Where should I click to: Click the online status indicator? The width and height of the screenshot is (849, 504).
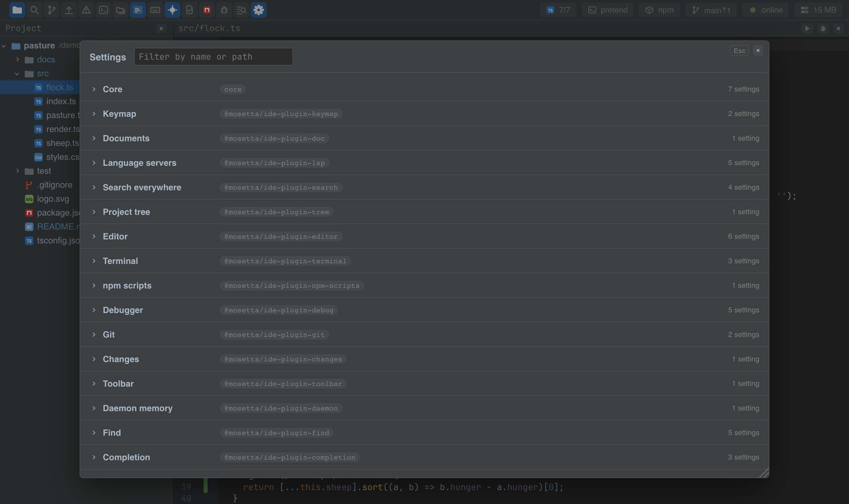tap(765, 10)
